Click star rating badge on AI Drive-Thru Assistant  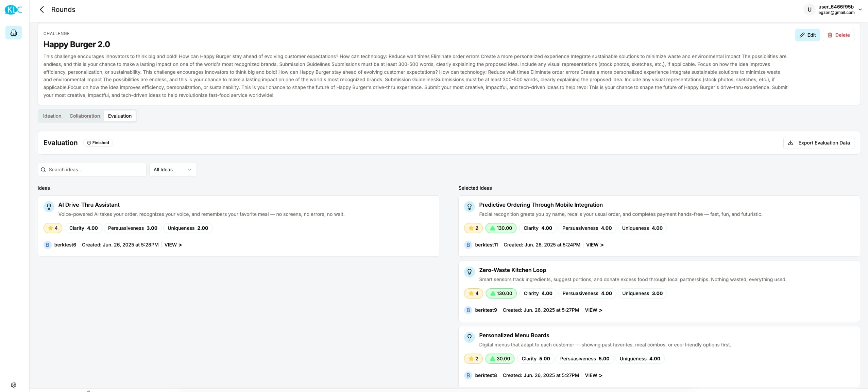pyautogui.click(x=53, y=228)
